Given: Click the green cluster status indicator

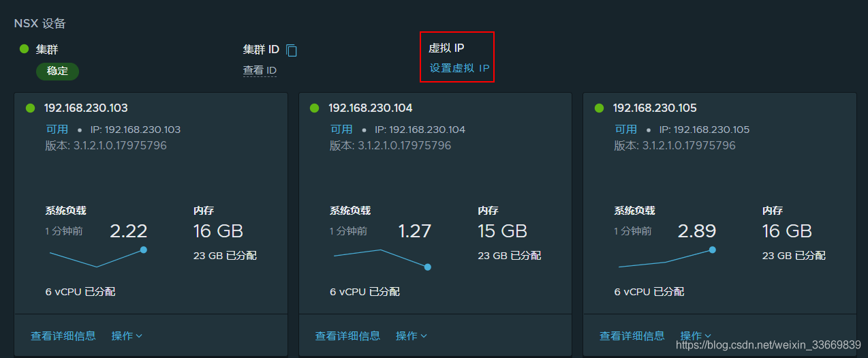Looking at the screenshot, I should click(x=24, y=49).
